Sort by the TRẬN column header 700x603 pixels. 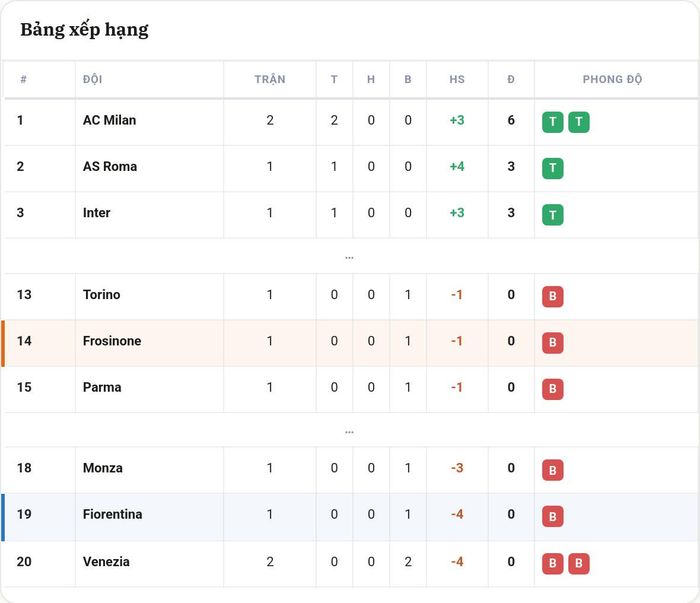(x=270, y=79)
